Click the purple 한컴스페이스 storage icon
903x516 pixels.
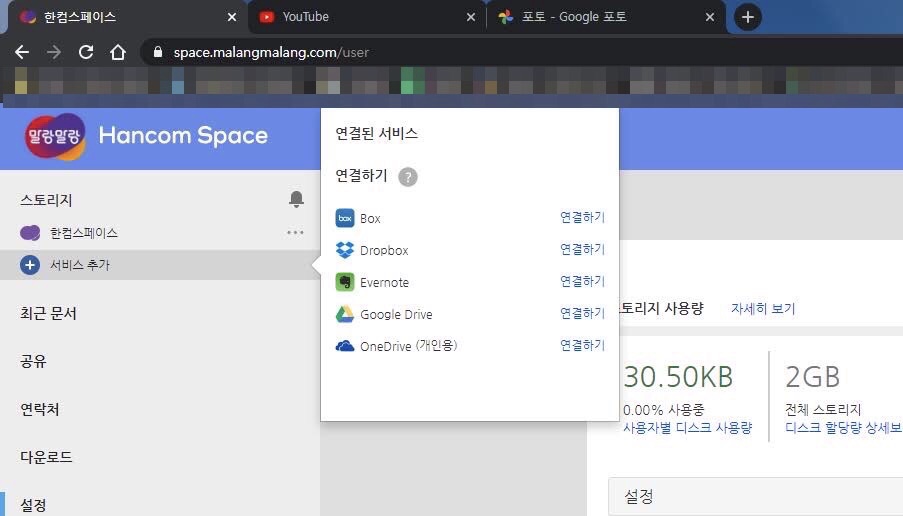tap(30, 233)
